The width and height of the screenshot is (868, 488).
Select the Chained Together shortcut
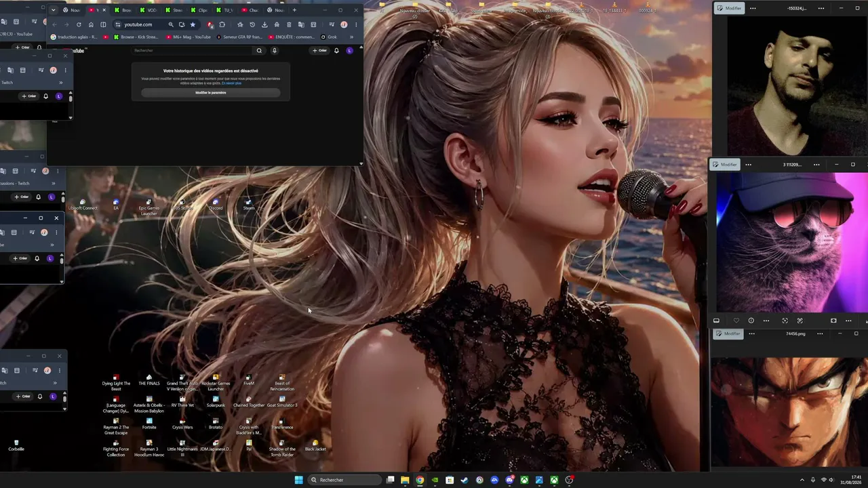click(x=249, y=402)
